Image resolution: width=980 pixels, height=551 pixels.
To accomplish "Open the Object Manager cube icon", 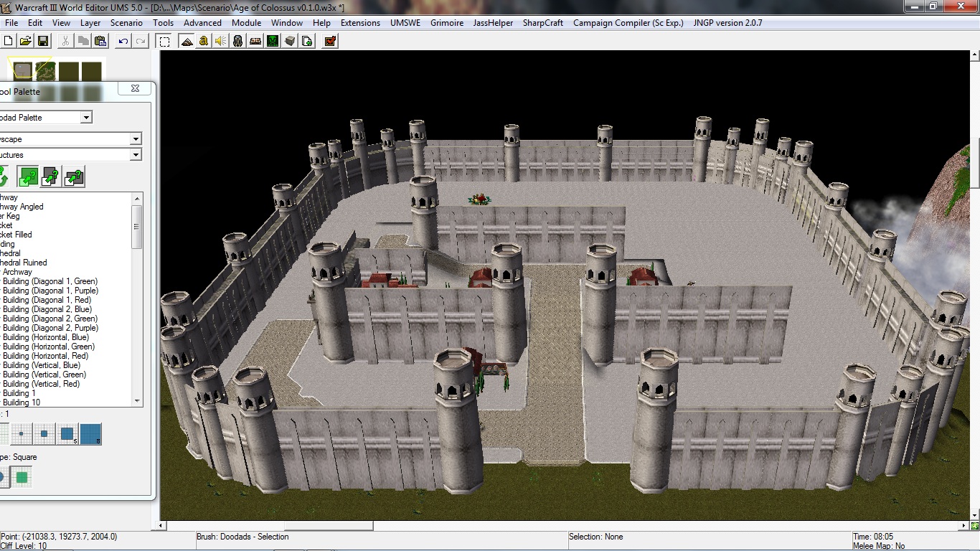I will [x=290, y=41].
